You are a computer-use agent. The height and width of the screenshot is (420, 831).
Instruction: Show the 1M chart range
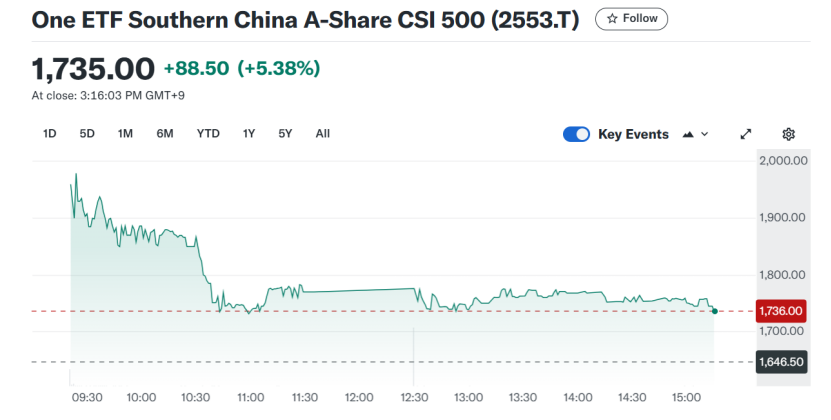(125, 133)
